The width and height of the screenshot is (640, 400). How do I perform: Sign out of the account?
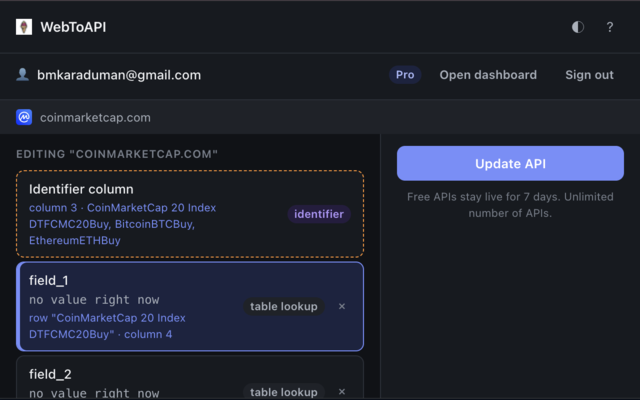[x=589, y=75]
